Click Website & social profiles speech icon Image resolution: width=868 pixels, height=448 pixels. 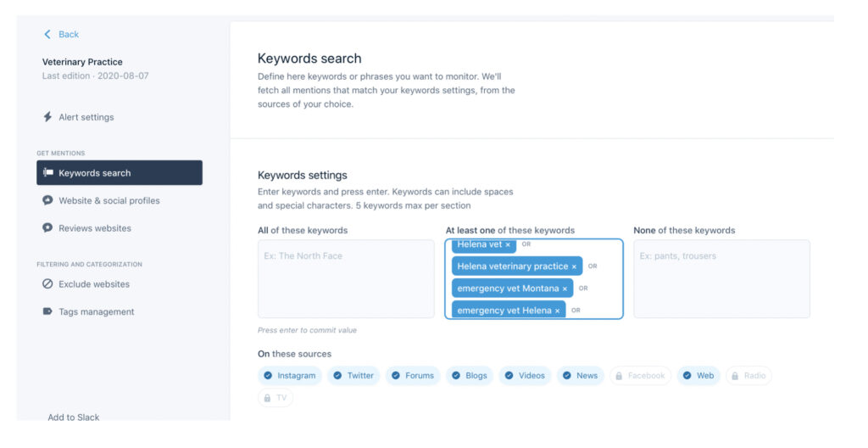(47, 200)
